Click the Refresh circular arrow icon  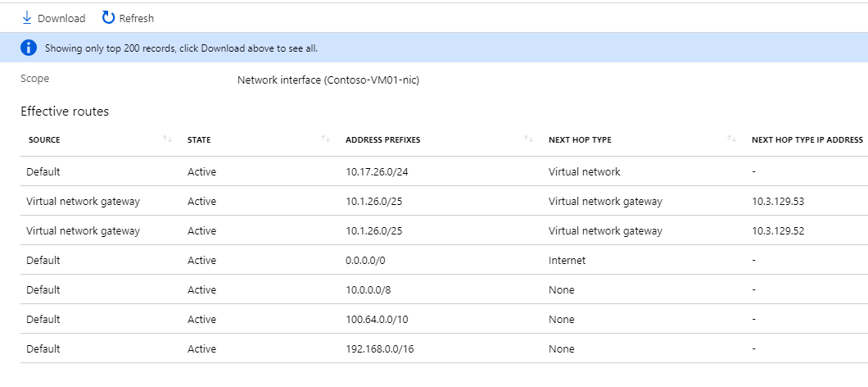pos(108,17)
